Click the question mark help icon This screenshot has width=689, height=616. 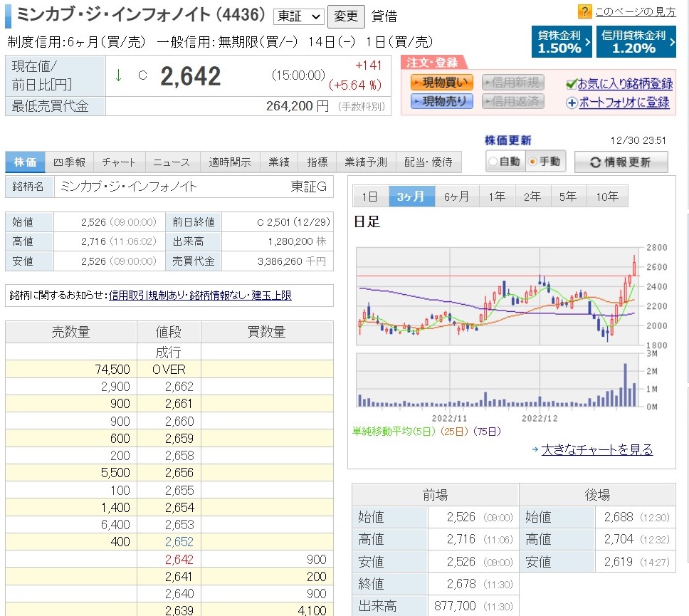(584, 11)
